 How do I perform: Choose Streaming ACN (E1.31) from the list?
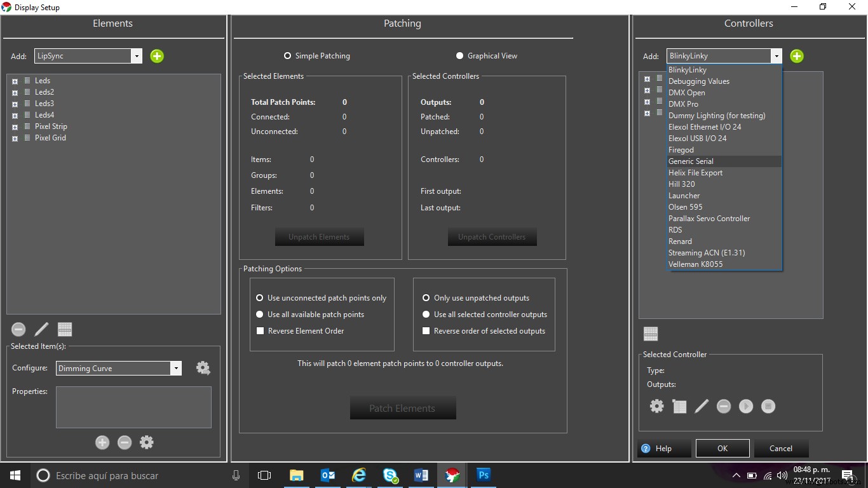[707, 252]
